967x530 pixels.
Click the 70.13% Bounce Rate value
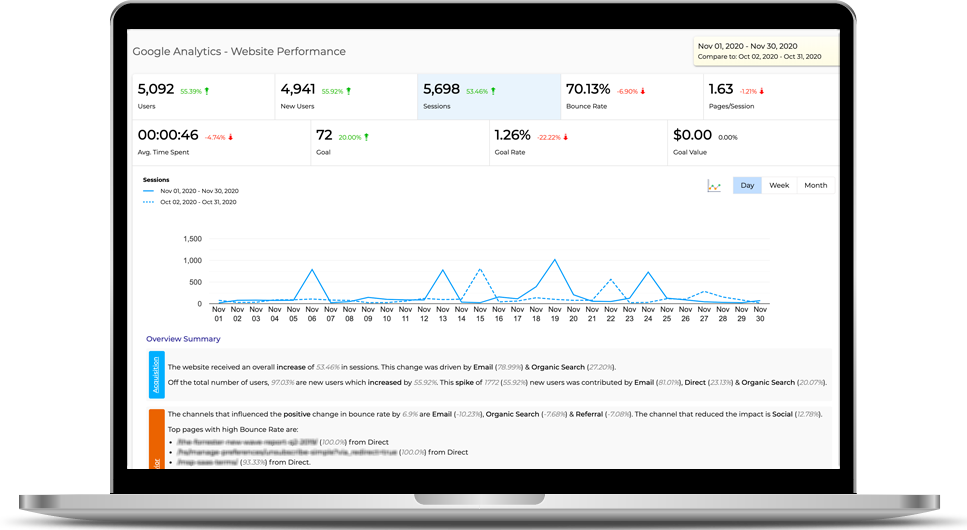tap(588, 89)
